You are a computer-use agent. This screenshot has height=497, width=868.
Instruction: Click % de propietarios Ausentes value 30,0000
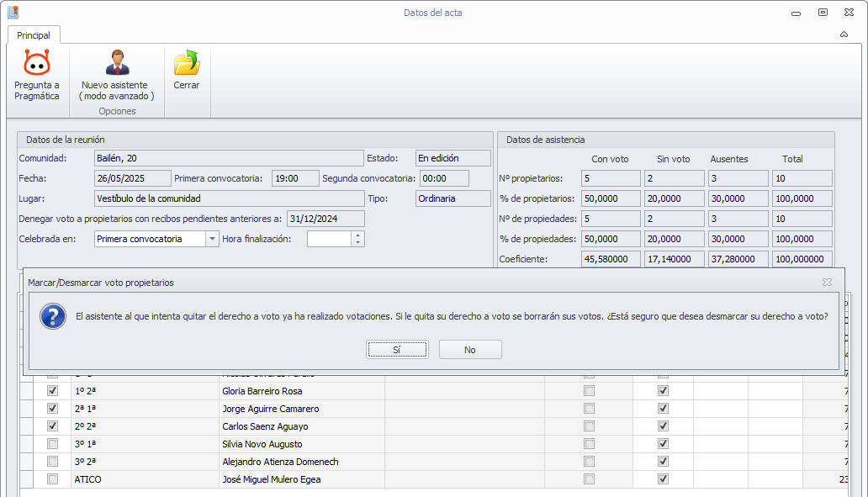pos(738,198)
